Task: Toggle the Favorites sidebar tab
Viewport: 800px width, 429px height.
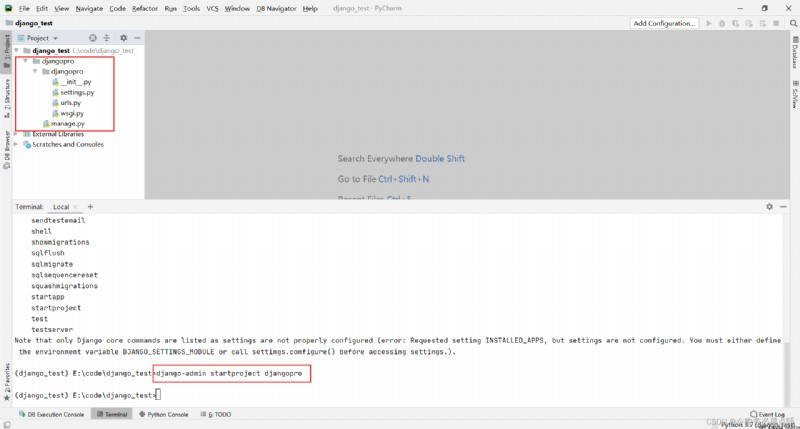Action: [x=7, y=382]
